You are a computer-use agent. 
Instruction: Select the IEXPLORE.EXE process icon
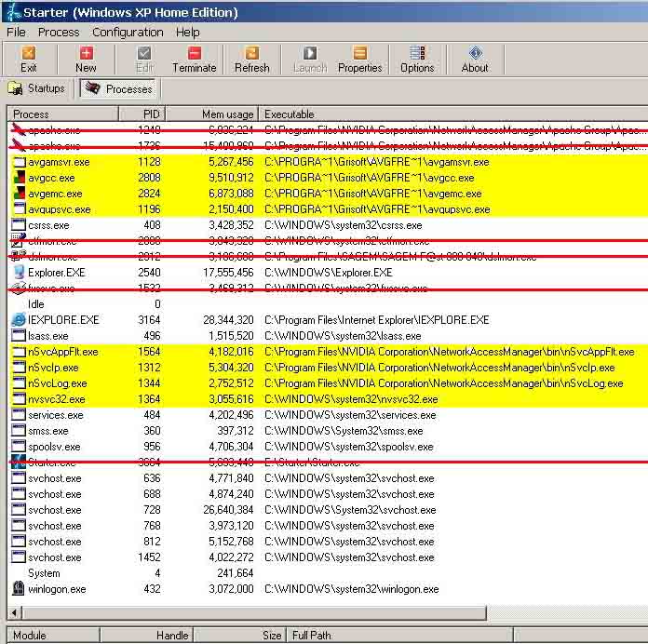point(19,320)
